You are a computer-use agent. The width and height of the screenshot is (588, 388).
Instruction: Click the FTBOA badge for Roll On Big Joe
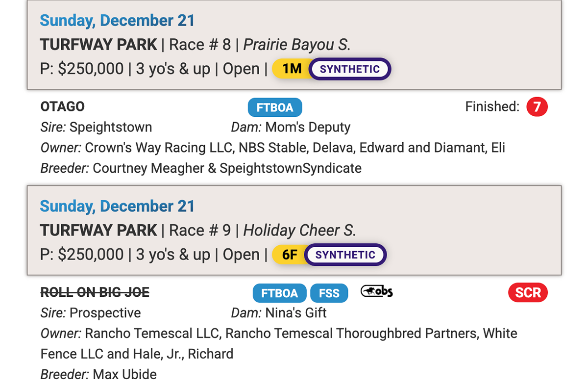[279, 293]
